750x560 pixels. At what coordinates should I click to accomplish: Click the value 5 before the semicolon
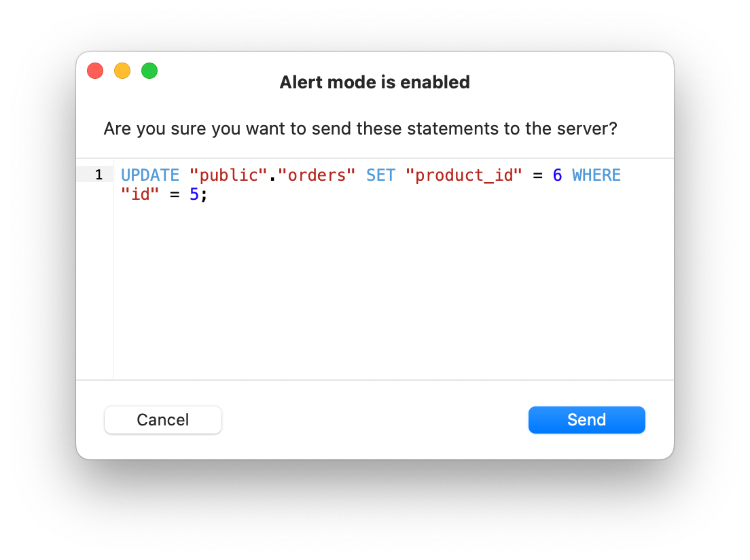(x=193, y=195)
